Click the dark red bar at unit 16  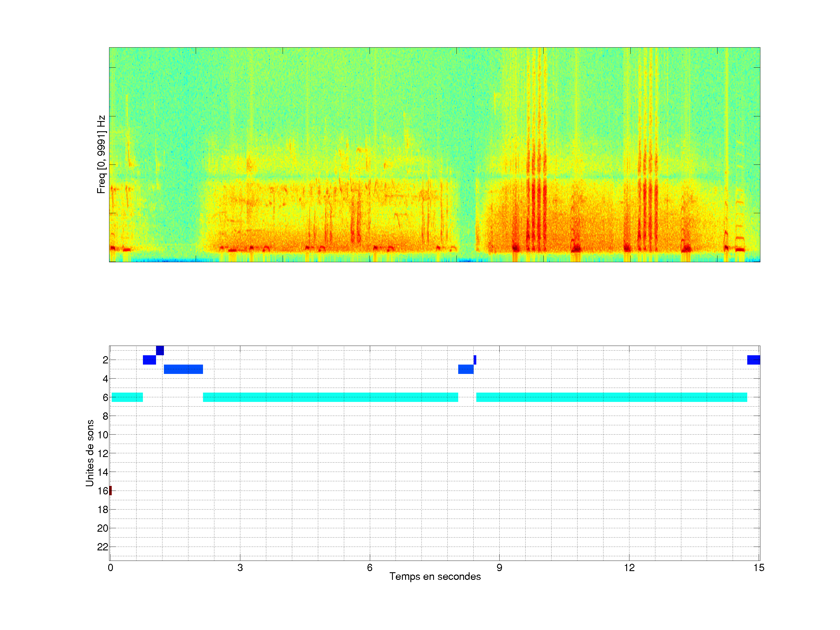coord(111,490)
